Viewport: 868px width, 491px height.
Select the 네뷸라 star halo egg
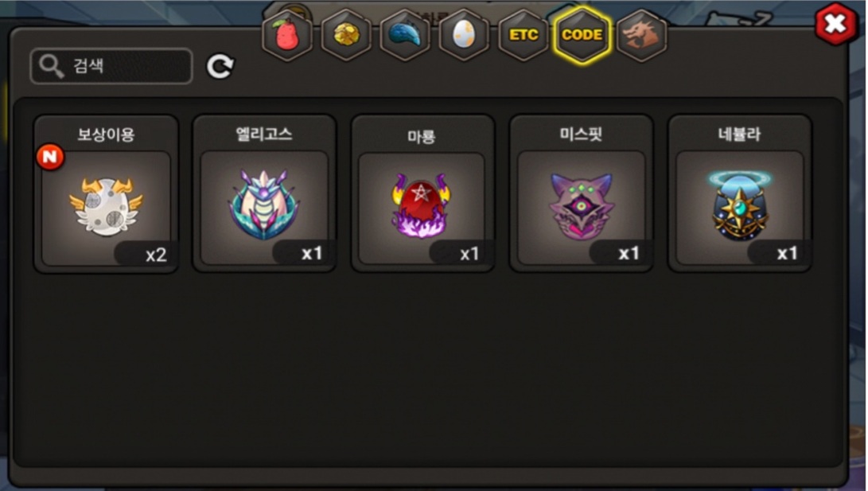[740, 193]
